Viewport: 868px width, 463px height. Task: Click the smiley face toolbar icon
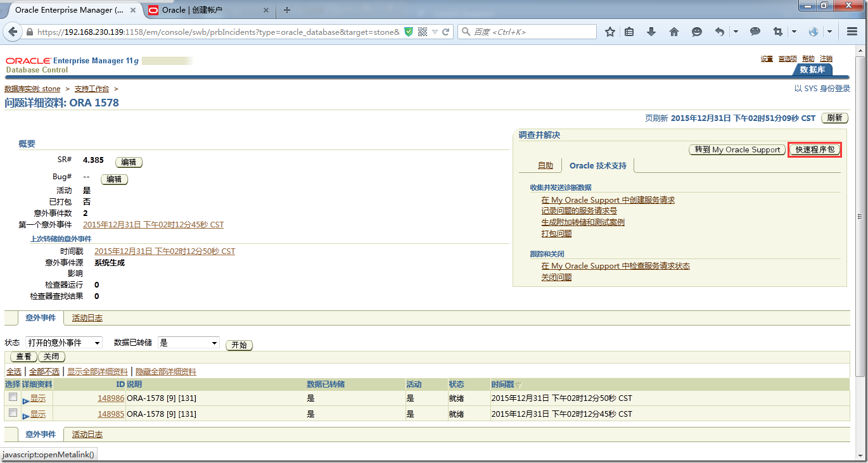pos(697,32)
